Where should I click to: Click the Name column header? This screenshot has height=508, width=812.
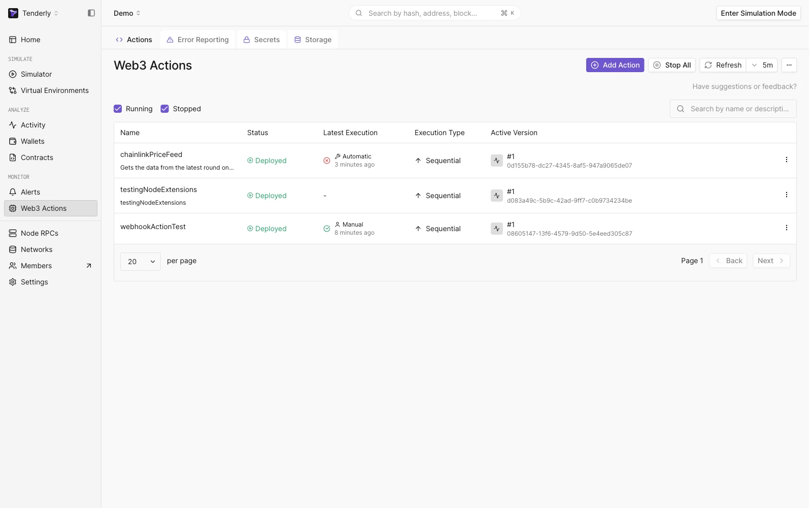[x=130, y=133]
